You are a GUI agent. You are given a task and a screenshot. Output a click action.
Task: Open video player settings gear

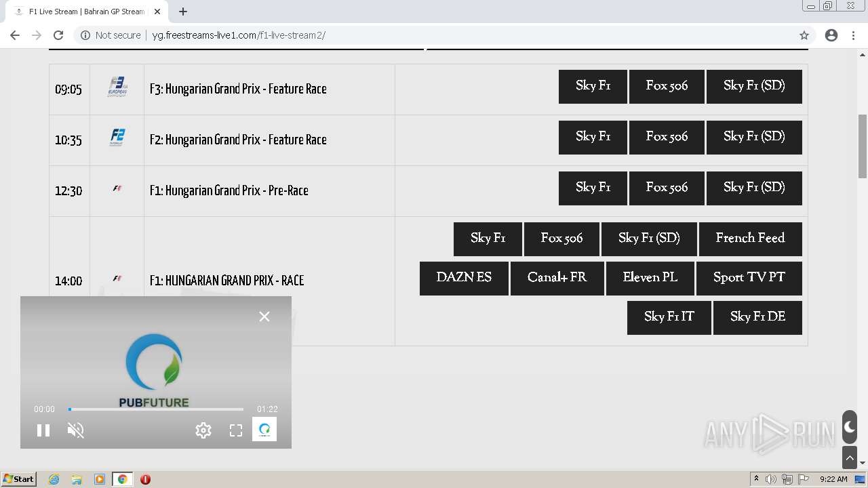[203, 430]
